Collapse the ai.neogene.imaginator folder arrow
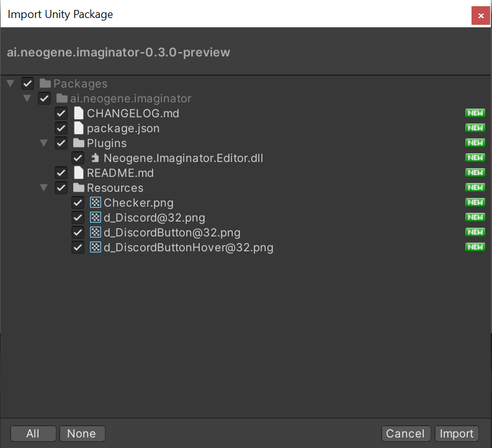This screenshot has height=448, width=492. coord(27,99)
